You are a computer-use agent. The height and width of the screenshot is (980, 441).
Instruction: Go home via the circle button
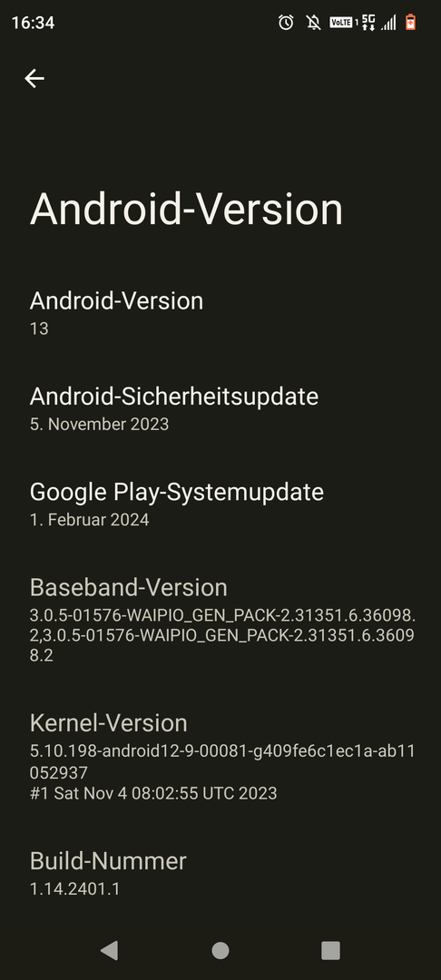(220, 951)
